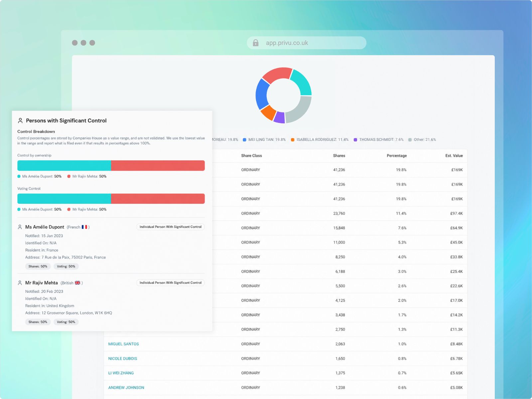Open NICOLE DUBOIS shareholder link
The height and width of the screenshot is (399, 532).
[x=123, y=358]
